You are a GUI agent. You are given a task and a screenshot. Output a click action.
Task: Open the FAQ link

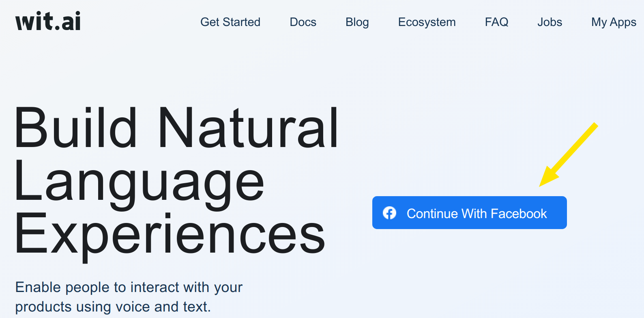point(497,22)
